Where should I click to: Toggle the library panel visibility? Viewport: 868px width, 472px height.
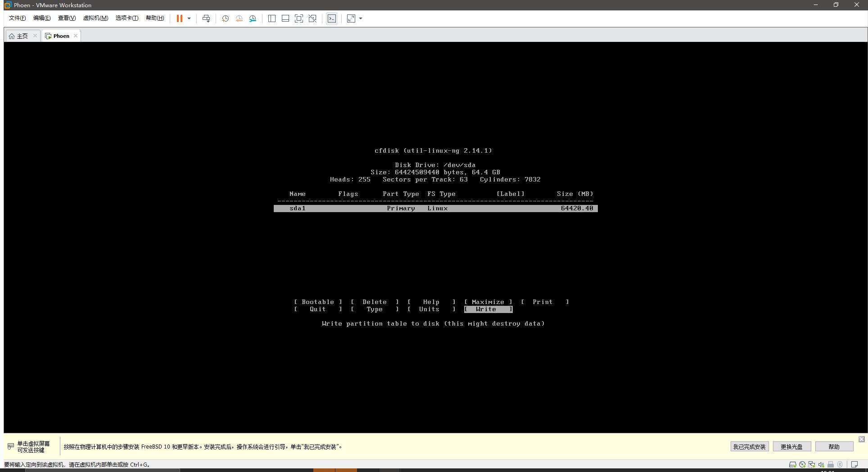272,18
